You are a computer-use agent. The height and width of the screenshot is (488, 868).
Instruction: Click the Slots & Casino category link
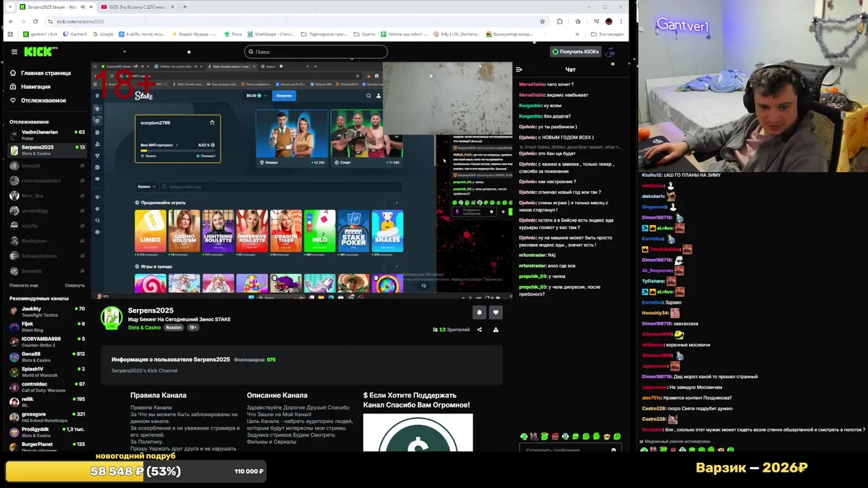[x=144, y=328]
